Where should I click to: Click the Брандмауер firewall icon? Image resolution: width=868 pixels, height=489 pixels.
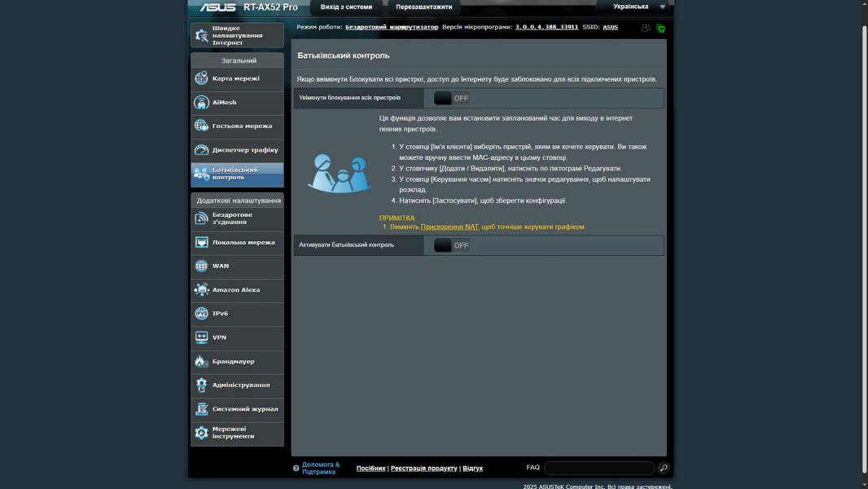coord(201,362)
